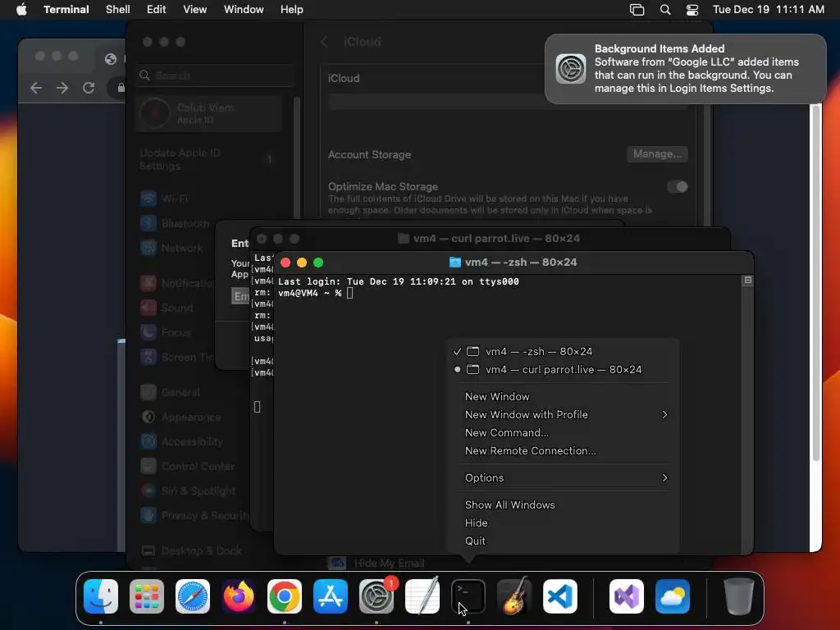The image size is (840, 630).
Task: Focus the zsh terminal prompt line
Action: 316,293
